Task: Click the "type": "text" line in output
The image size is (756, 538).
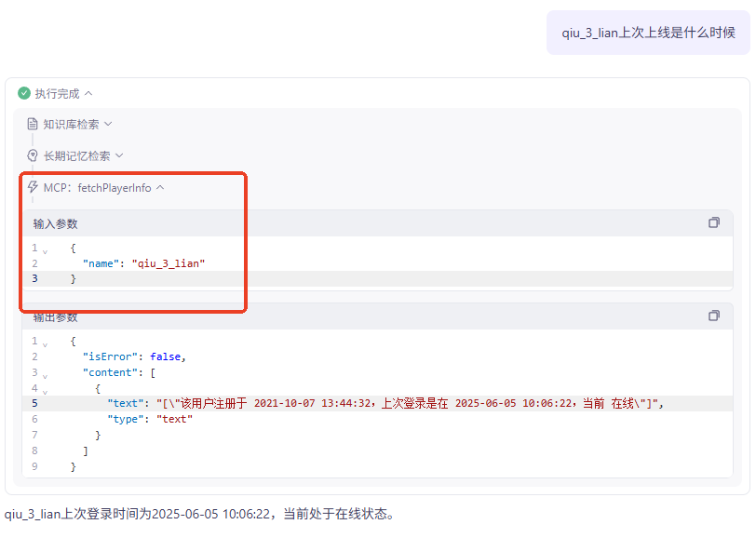Action: [x=149, y=419]
